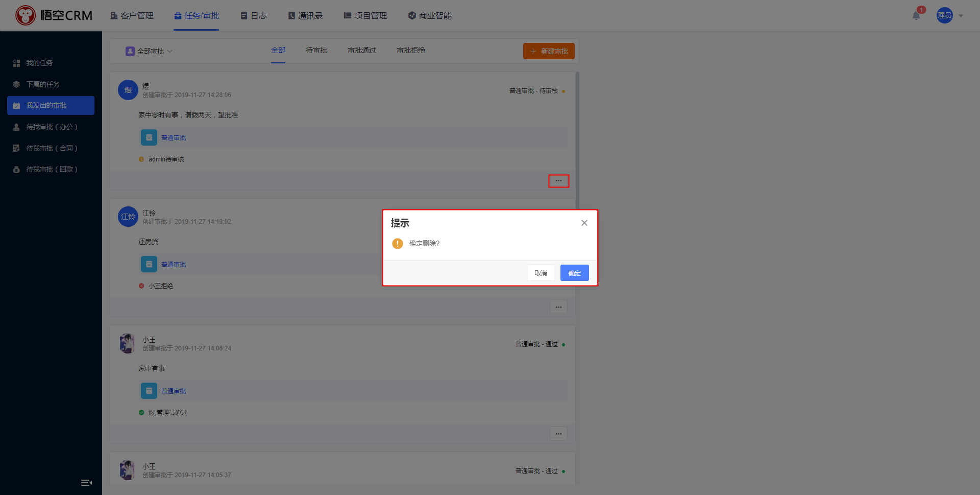Click the notification bell icon
This screenshot has height=495, width=980.
pyautogui.click(x=916, y=16)
